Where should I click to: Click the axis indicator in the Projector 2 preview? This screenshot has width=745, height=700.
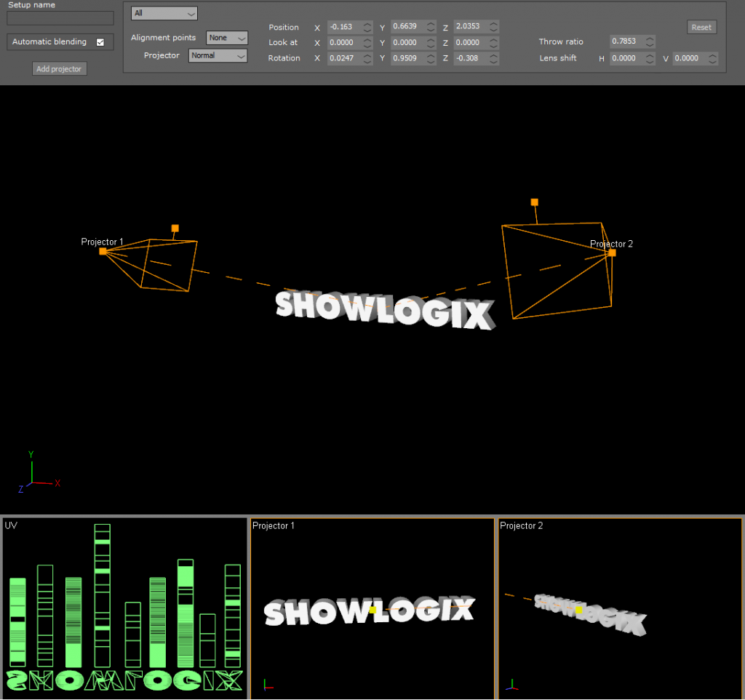click(x=511, y=685)
